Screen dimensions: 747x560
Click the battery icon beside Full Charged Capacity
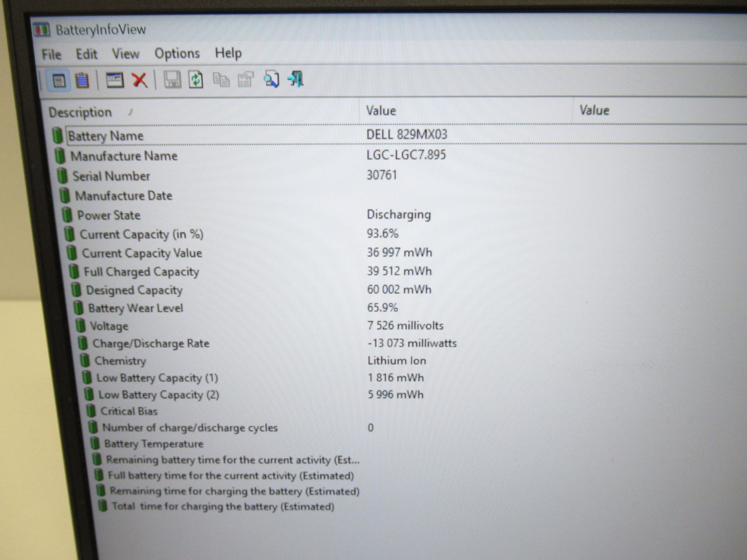[74, 271]
